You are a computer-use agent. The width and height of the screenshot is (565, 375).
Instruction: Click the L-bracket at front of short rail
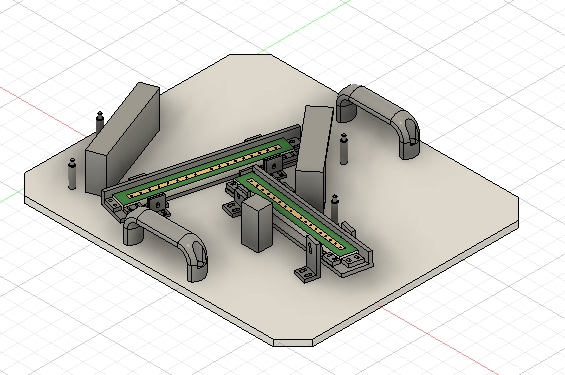tap(309, 260)
